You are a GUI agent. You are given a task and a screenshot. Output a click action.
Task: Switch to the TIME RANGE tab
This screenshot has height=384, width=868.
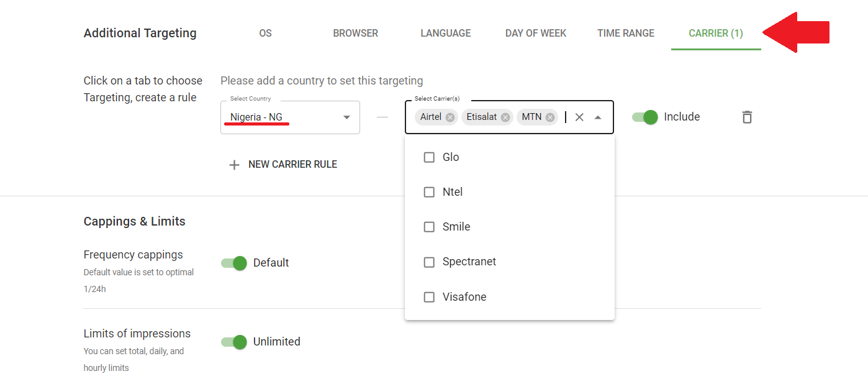tap(625, 33)
